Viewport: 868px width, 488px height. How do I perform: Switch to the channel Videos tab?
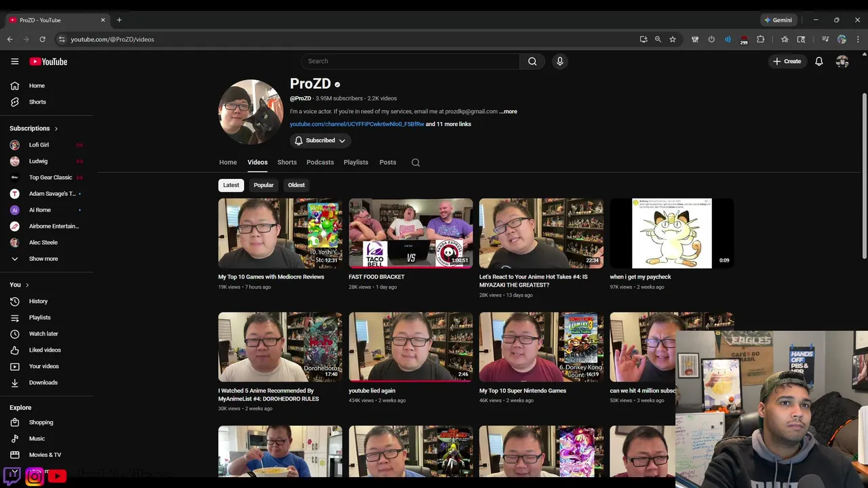[x=258, y=163]
